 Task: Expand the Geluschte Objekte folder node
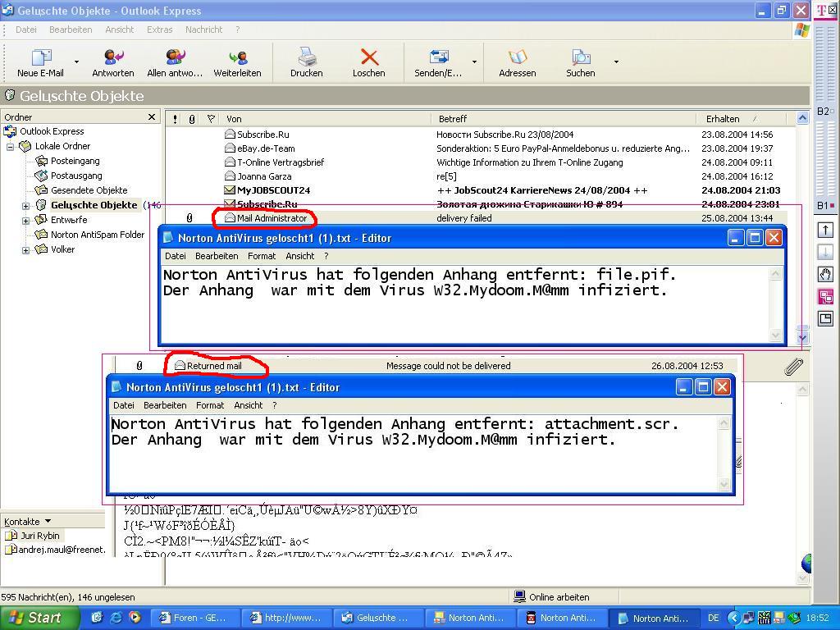point(25,205)
